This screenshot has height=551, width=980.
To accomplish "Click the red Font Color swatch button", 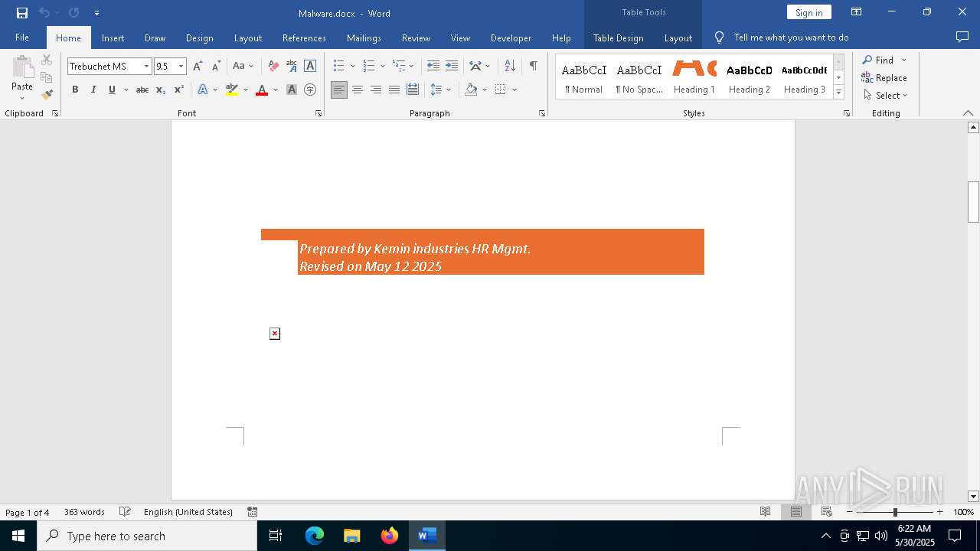I will (262, 90).
